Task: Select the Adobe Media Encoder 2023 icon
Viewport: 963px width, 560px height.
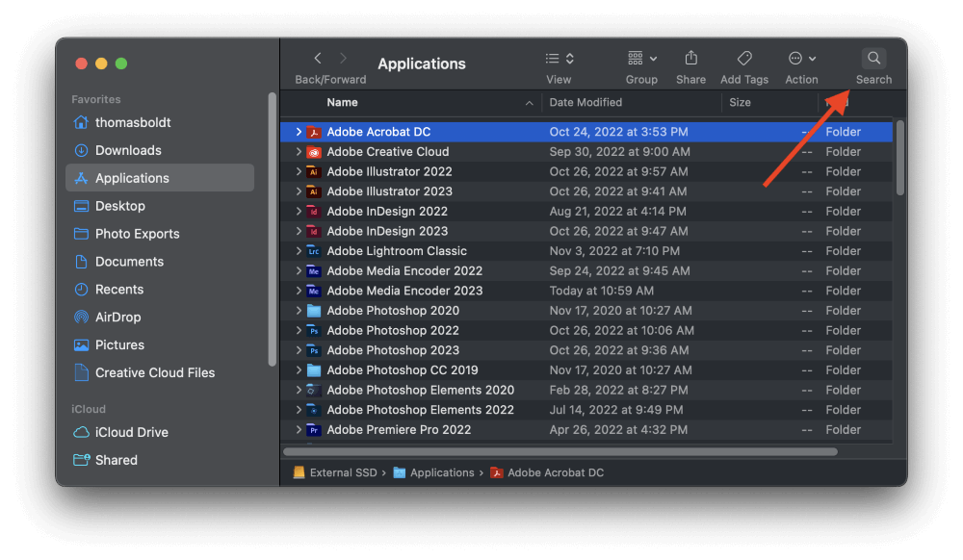Action: 314,291
